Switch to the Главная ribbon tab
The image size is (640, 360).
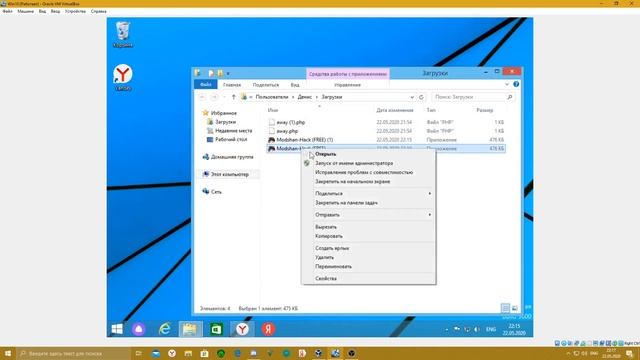tap(232, 85)
